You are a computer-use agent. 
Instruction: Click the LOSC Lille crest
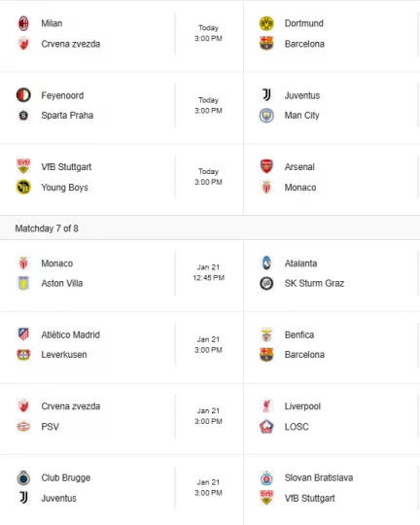266,427
